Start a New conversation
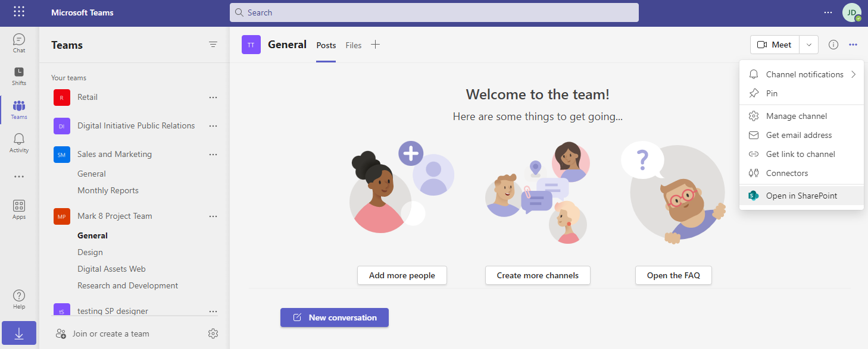The width and height of the screenshot is (868, 349). pos(335,317)
